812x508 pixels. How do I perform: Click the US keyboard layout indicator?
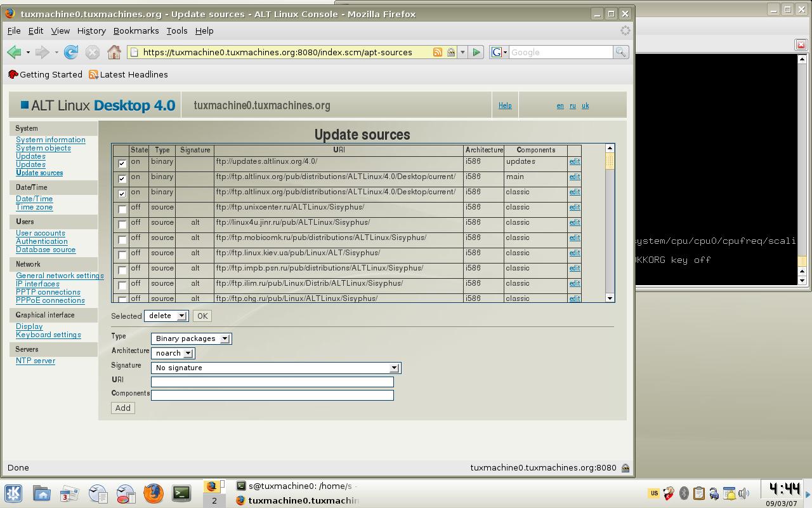point(654,493)
